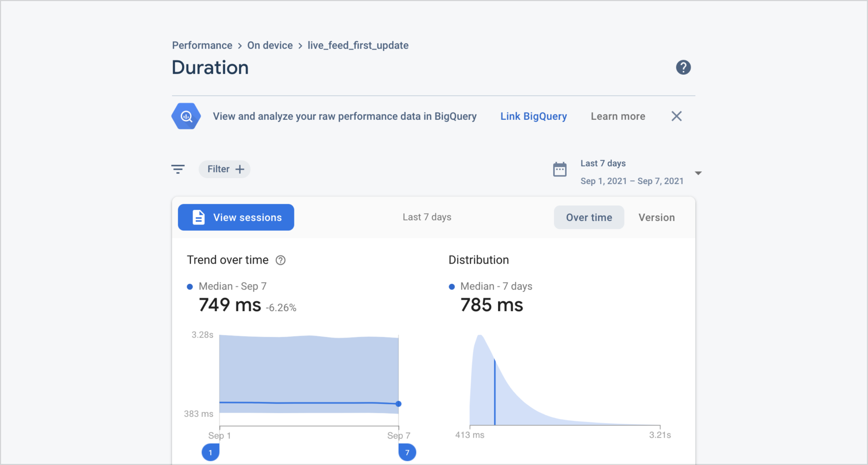Click the BigQuery hexagon logo icon
The height and width of the screenshot is (465, 868).
186,116
